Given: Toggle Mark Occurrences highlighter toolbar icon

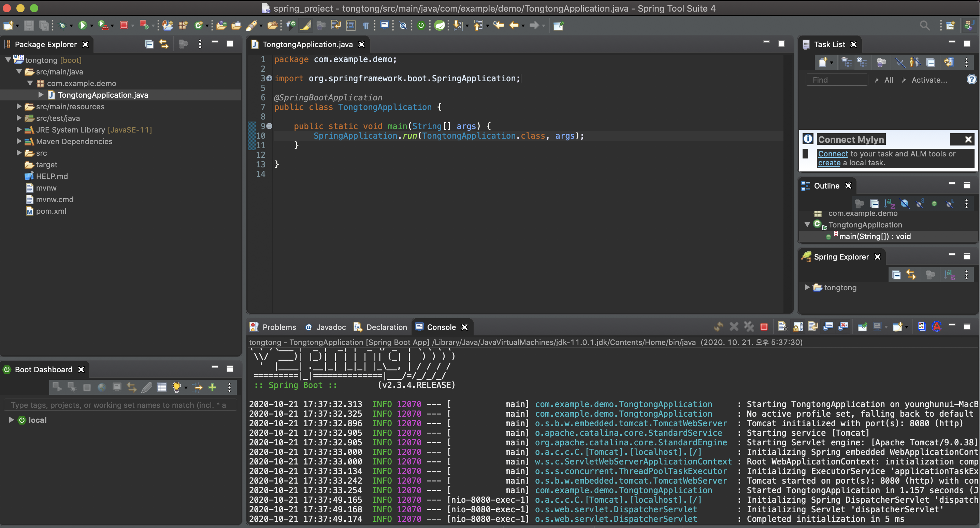Looking at the screenshot, I should (x=305, y=26).
